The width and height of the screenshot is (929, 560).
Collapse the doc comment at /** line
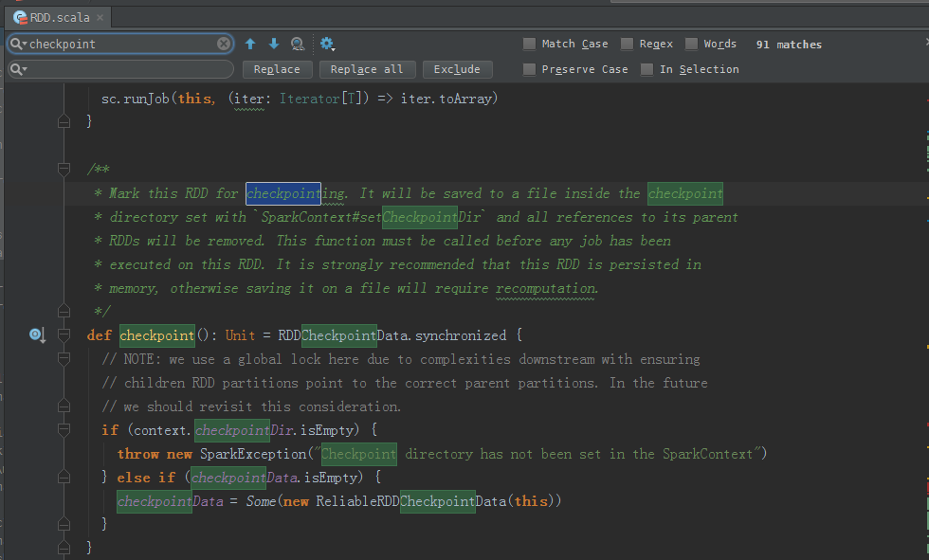coord(64,170)
